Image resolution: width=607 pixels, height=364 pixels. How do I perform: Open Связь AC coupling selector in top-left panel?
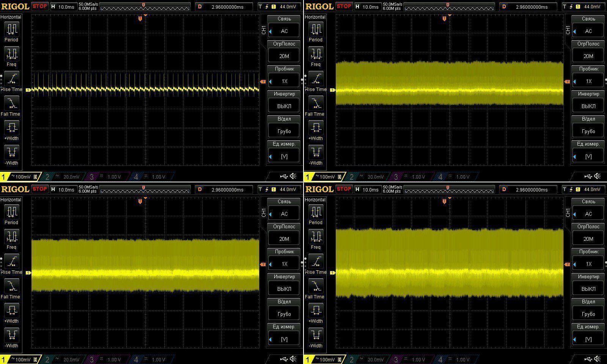[284, 31]
